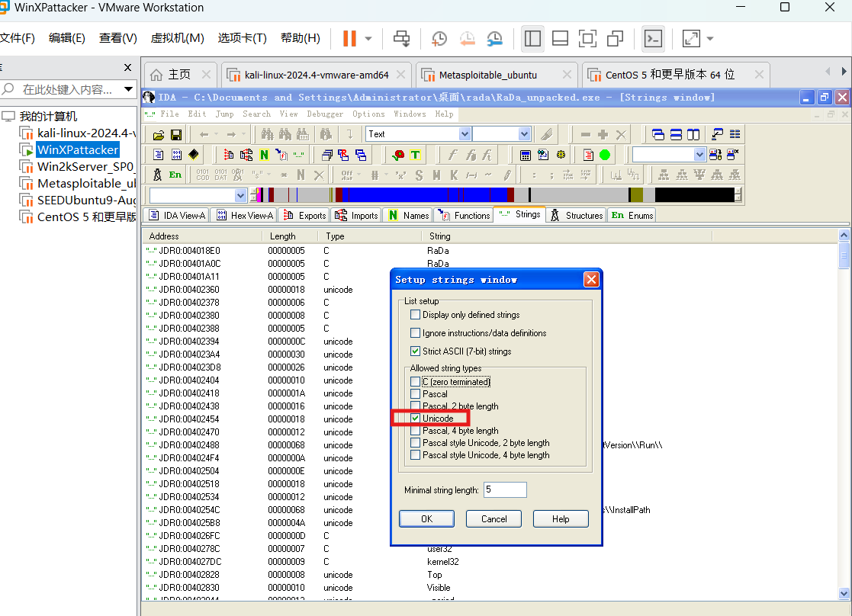Click the VMware library search input box

coord(67,89)
